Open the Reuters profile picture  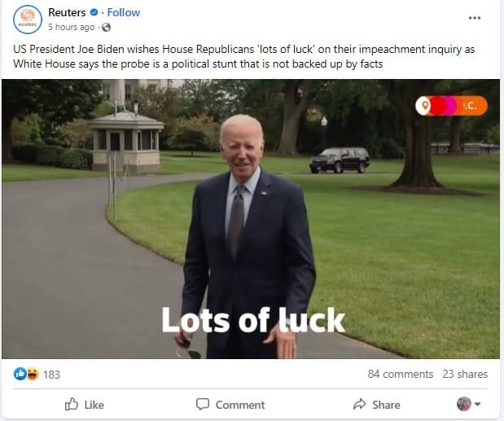[28, 20]
